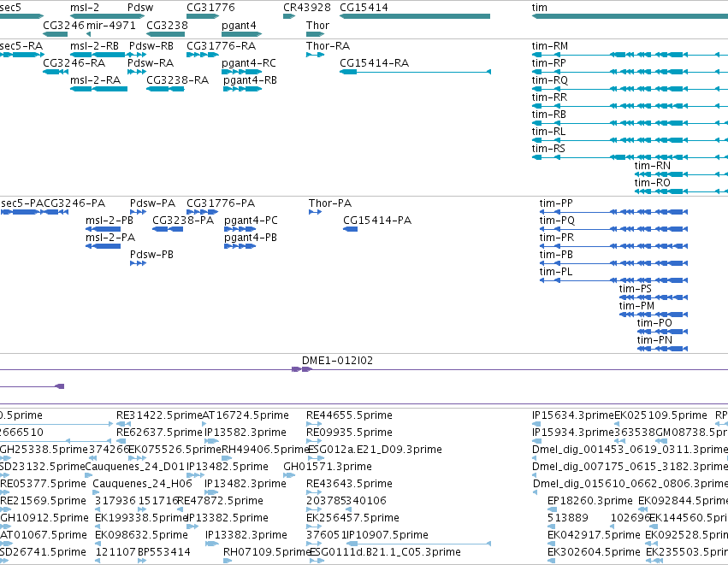Click the RE31422.5prime EST label

[x=159, y=415]
